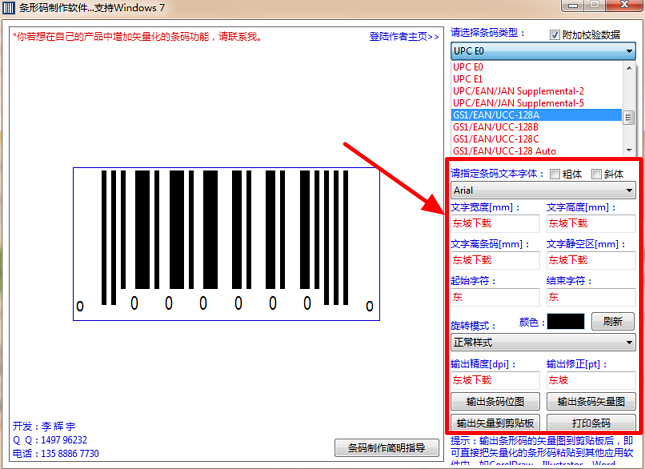This screenshot has width=645, height=469.
Task: Click the 旋转模式 label
Action: point(473,326)
